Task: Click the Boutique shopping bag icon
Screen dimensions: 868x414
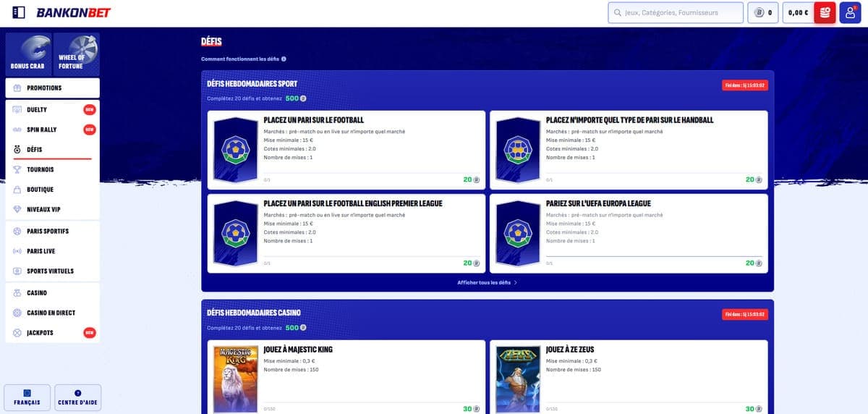Action: click(17, 190)
